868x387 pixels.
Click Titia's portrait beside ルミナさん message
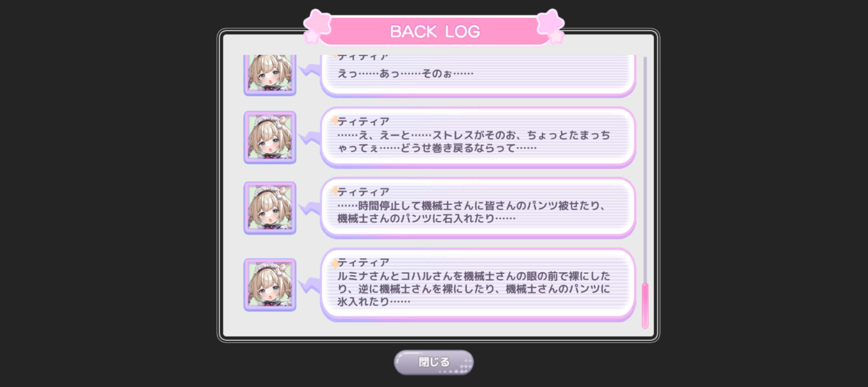point(270,285)
